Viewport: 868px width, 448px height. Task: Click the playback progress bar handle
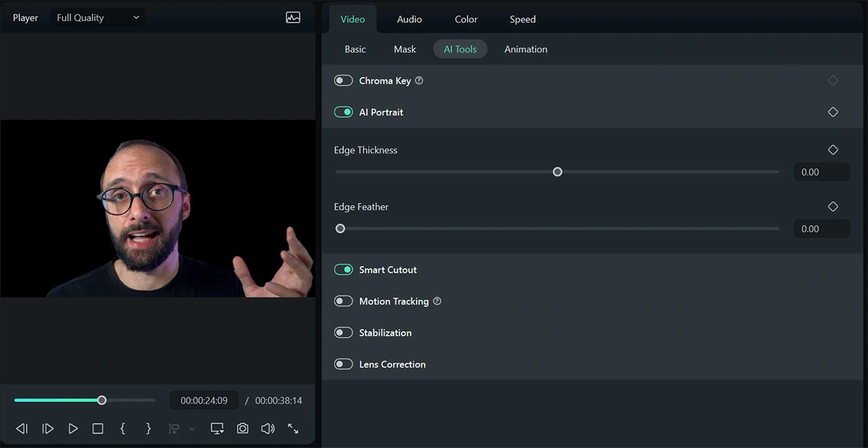(x=102, y=400)
